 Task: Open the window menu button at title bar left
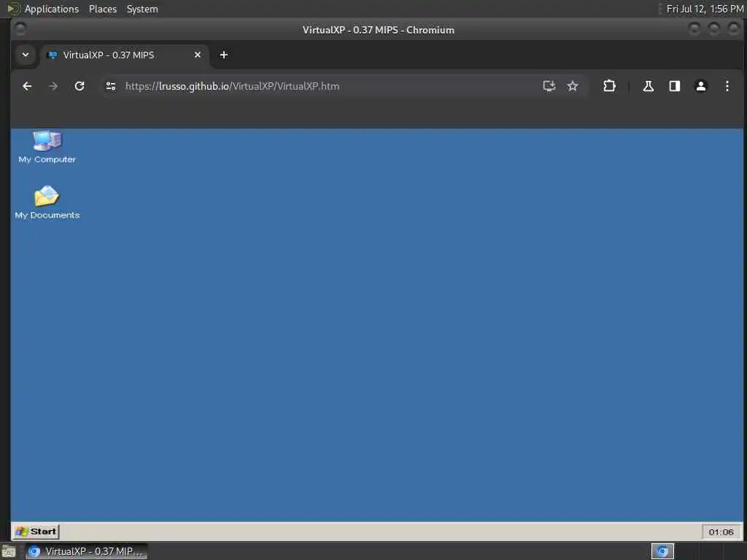(20, 29)
